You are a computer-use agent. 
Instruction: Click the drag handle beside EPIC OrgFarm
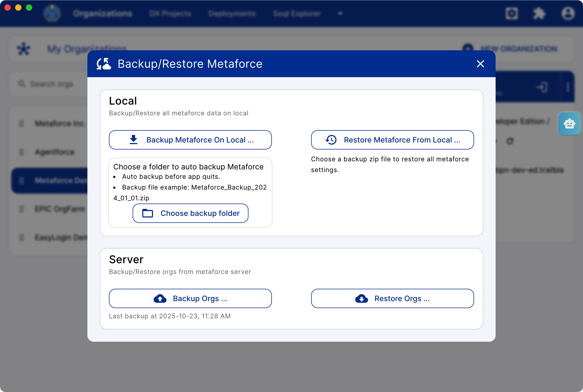[x=22, y=209]
